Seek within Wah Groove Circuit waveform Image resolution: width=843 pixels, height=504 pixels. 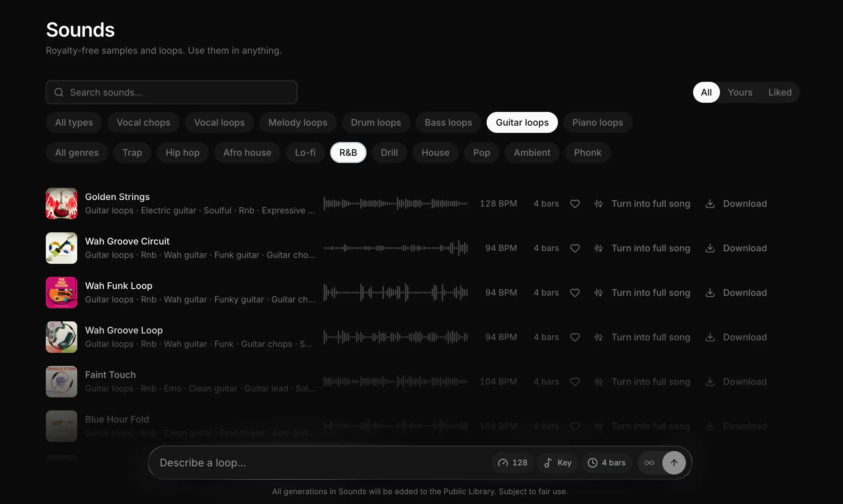(x=396, y=248)
